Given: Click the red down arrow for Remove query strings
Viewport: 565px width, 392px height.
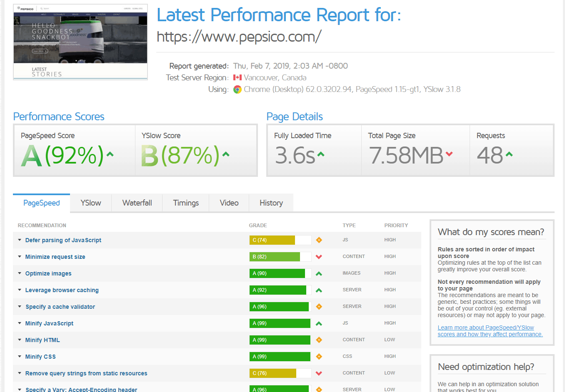Looking at the screenshot, I should [x=319, y=373].
